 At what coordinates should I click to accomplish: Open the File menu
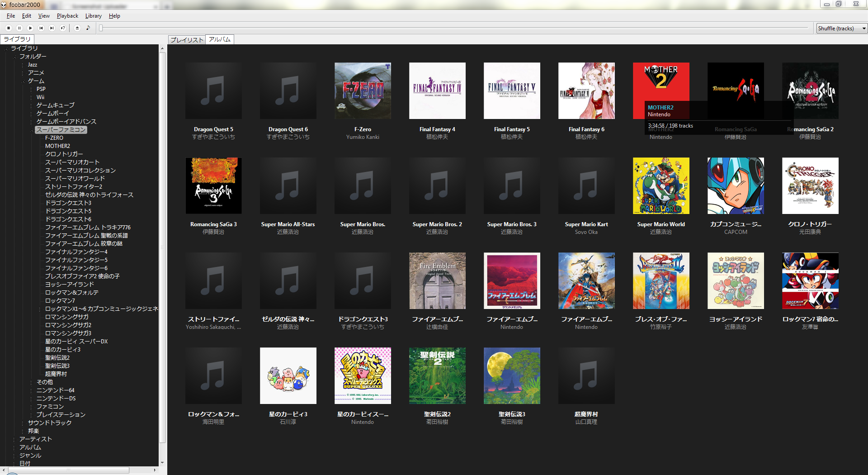tap(11, 16)
